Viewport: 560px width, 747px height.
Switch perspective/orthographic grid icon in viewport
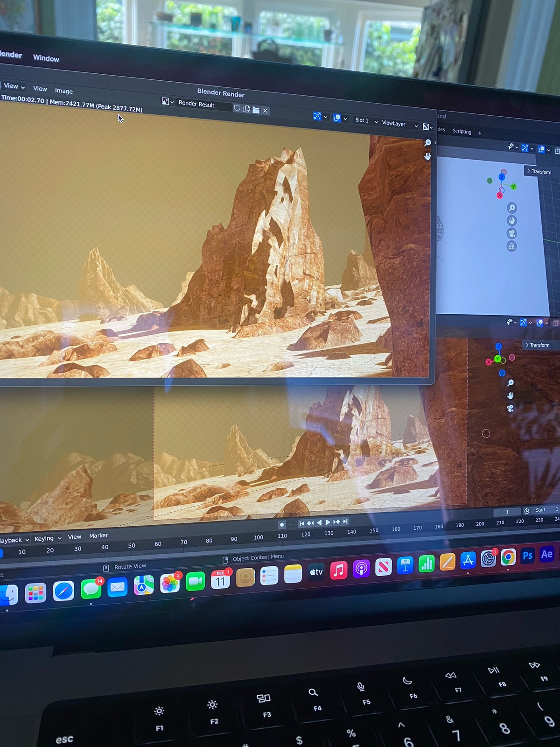tap(511, 247)
